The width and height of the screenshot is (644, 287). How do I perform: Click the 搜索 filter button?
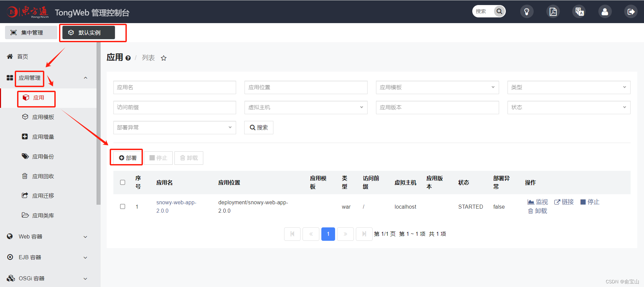click(x=259, y=128)
